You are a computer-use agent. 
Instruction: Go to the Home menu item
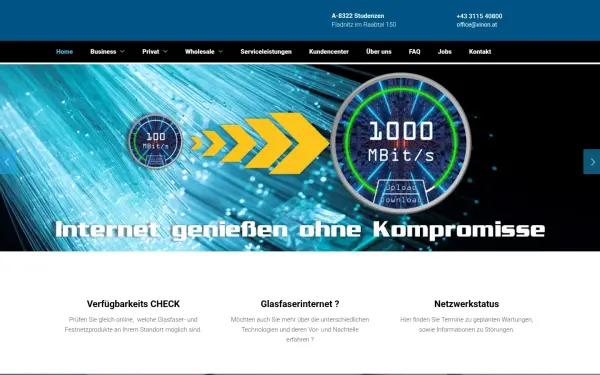pos(64,52)
